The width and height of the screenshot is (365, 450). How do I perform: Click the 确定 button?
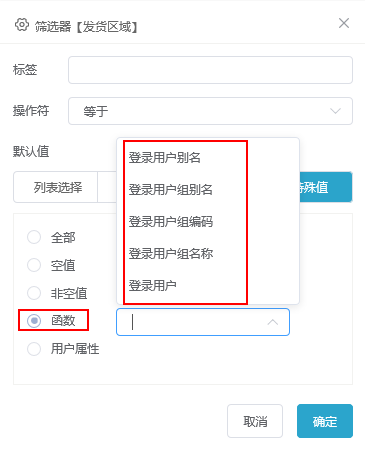pyautogui.click(x=325, y=421)
